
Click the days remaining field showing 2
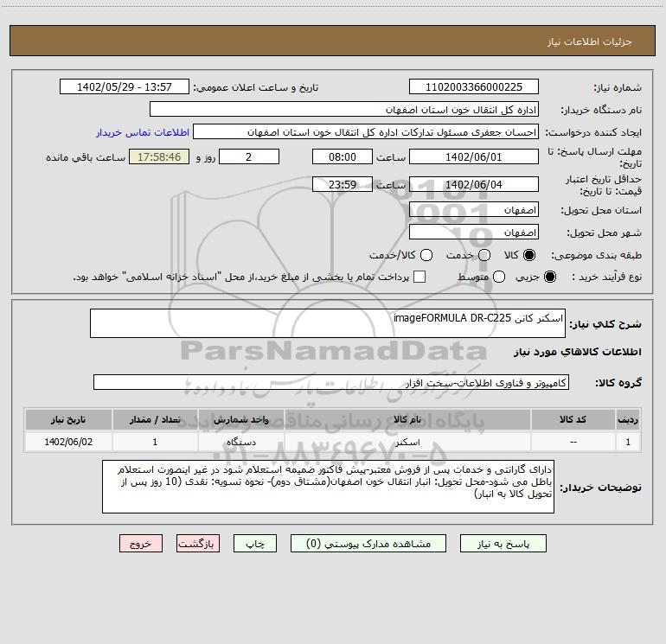249,156
